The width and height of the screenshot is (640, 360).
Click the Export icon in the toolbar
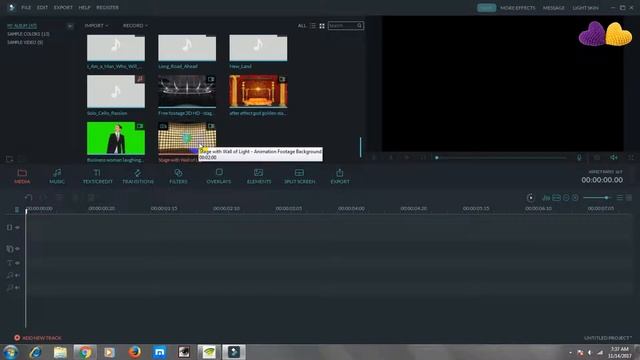[x=340, y=176]
